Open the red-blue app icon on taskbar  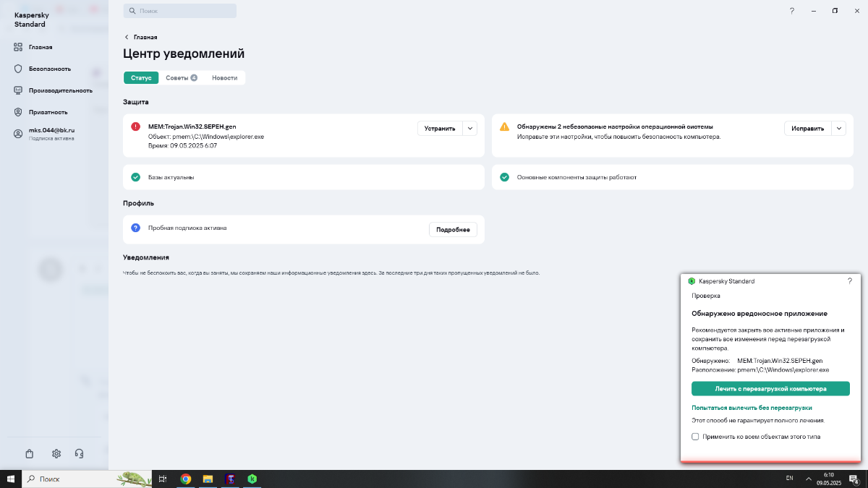coord(230,479)
